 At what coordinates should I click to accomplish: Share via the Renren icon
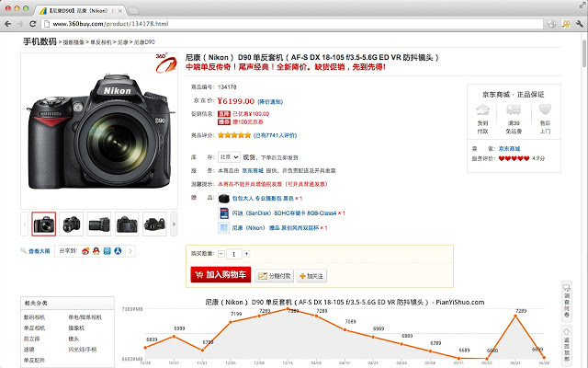click(118, 251)
